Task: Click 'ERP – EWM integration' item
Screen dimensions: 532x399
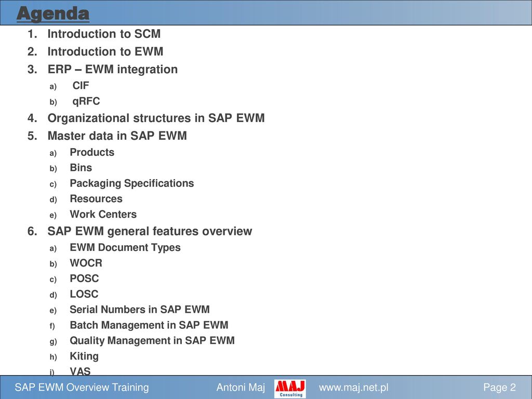Action: coord(113,69)
